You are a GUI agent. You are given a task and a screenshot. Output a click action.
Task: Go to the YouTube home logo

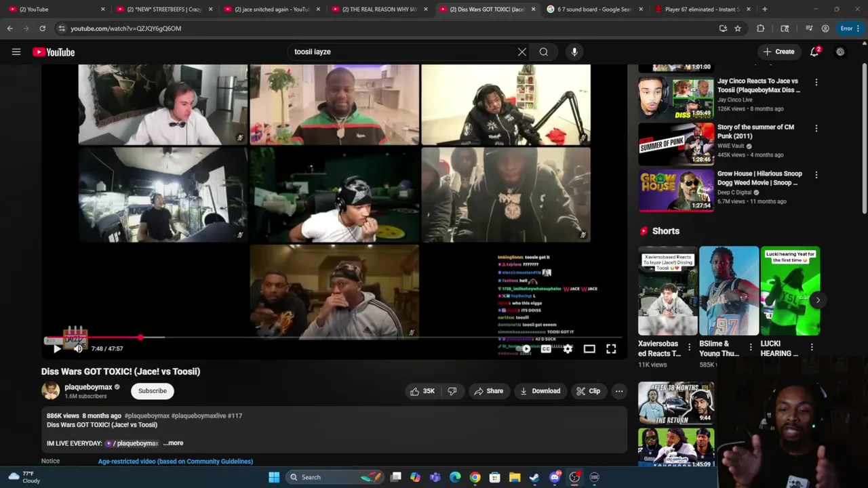point(54,52)
